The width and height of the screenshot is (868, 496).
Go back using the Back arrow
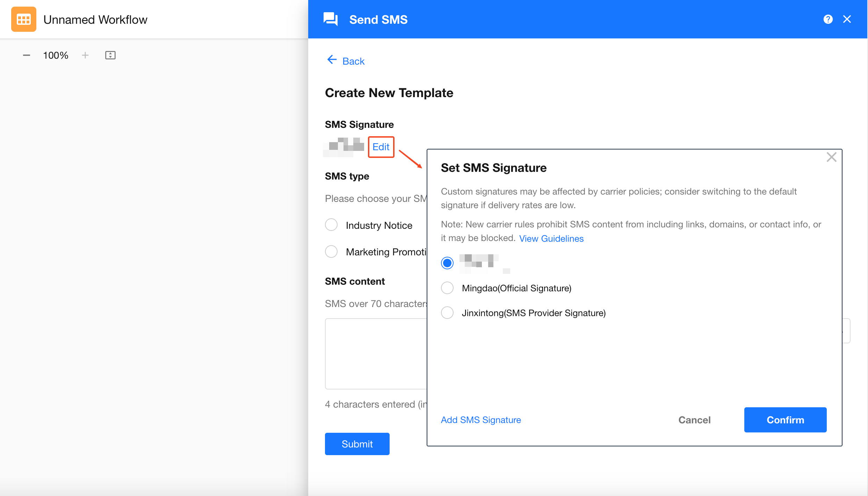pyautogui.click(x=346, y=61)
